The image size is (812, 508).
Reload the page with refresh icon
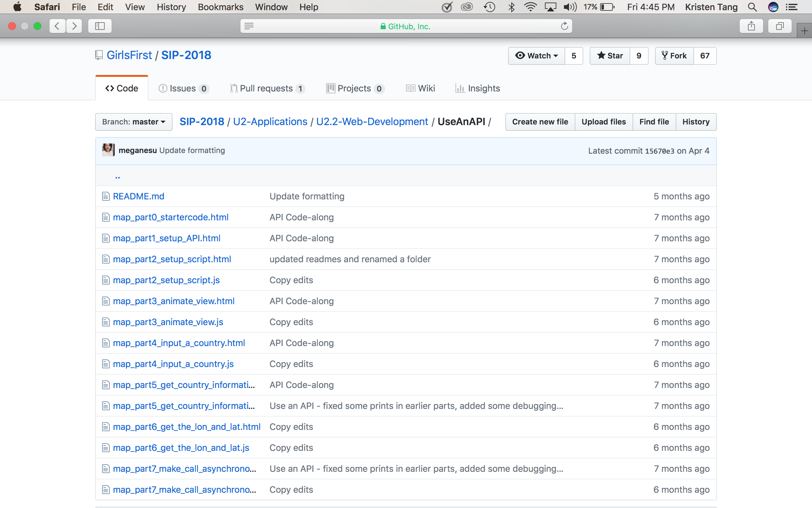pyautogui.click(x=564, y=26)
